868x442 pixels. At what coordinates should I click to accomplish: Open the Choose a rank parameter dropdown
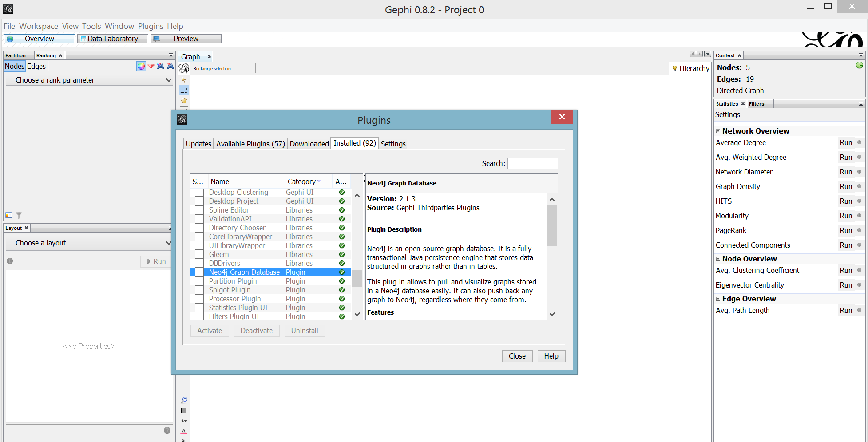[x=89, y=80]
